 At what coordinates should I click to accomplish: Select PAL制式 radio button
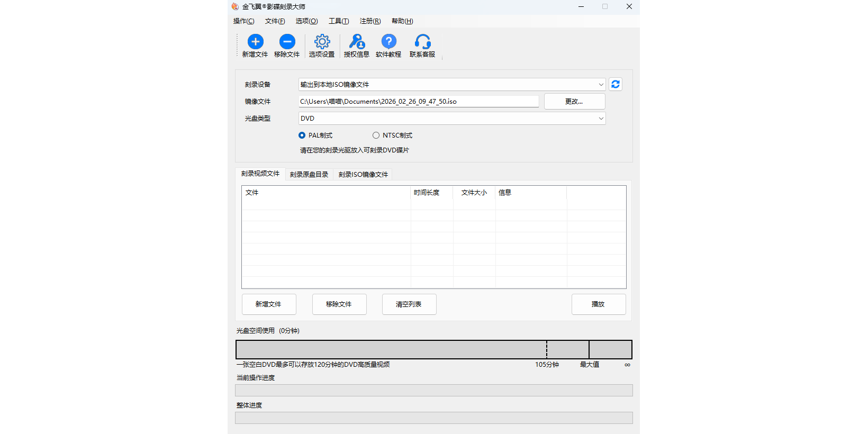click(302, 135)
